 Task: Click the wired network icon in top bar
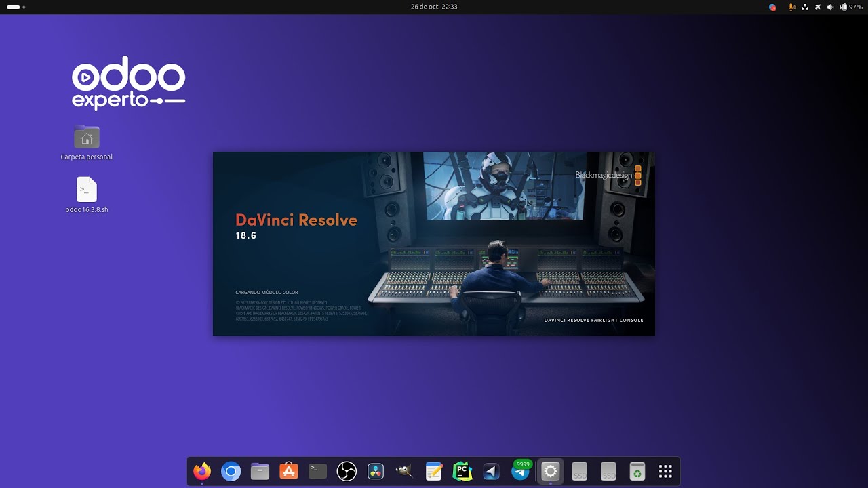pos(805,7)
